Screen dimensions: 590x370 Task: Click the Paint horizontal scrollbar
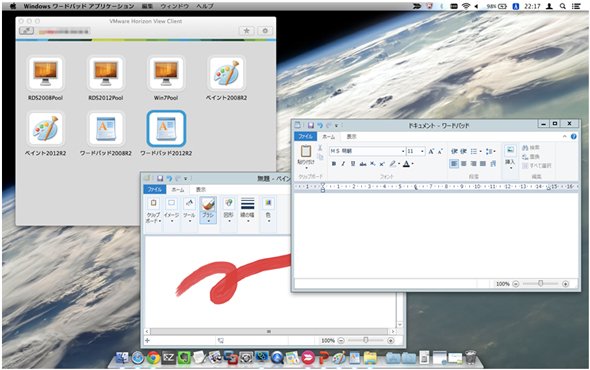269,332
